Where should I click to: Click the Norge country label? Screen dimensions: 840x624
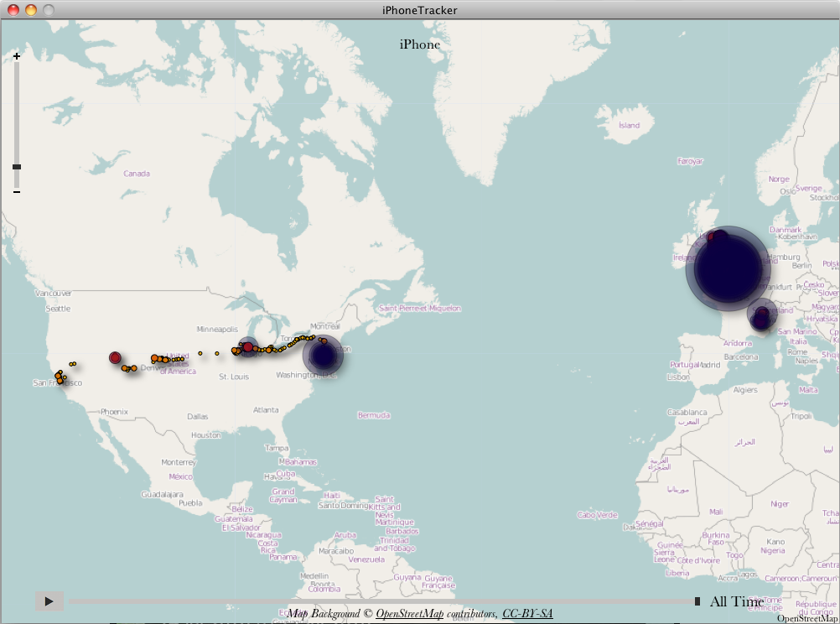779,179
